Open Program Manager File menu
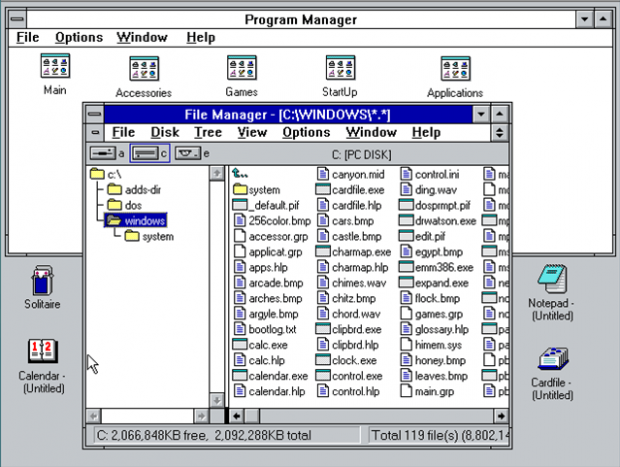Image resolution: width=620 pixels, height=467 pixels. [x=28, y=38]
